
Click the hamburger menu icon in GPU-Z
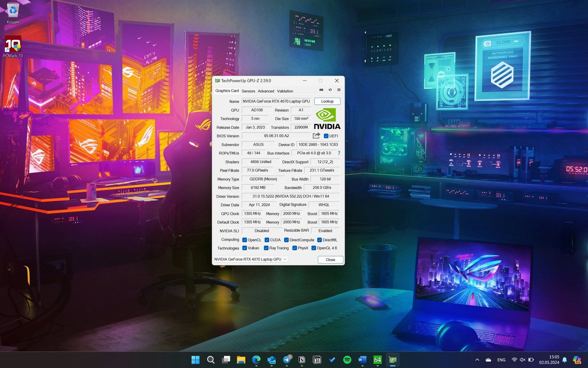[x=338, y=90]
